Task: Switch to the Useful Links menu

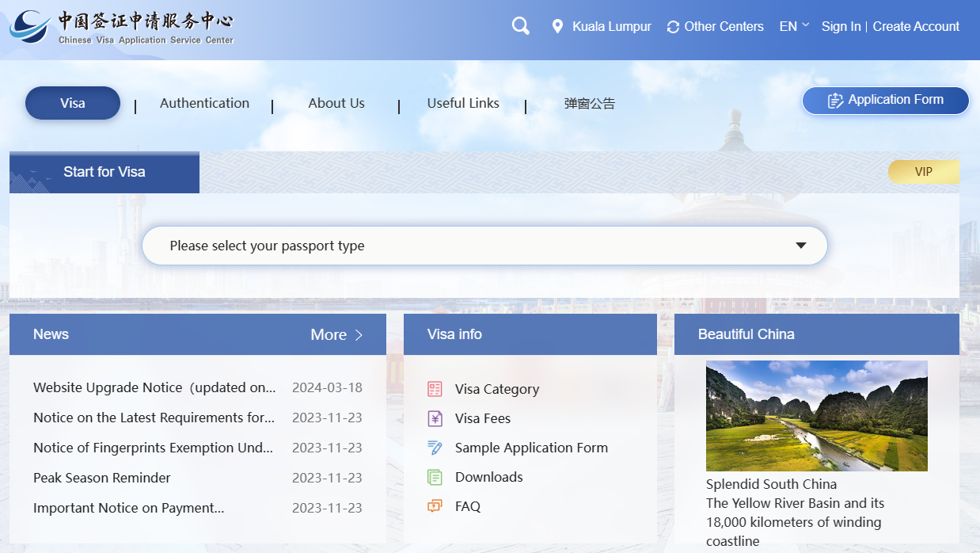Action: [x=463, y=103]
